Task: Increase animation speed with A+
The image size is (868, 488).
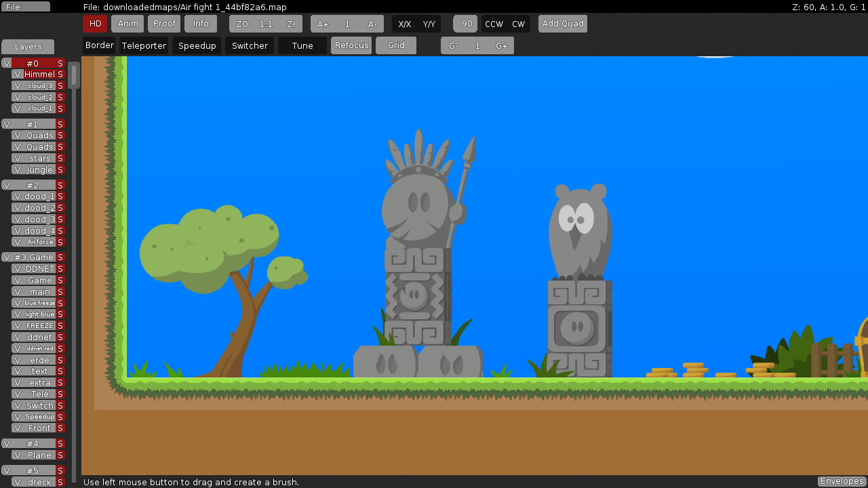Action: [x=323, y=24]
